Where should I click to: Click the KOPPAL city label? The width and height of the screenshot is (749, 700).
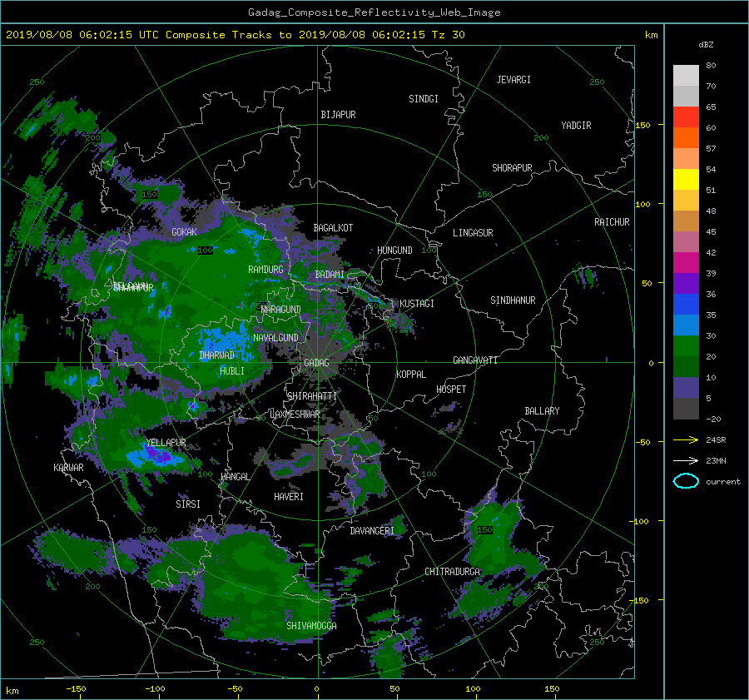click(411, 374)
